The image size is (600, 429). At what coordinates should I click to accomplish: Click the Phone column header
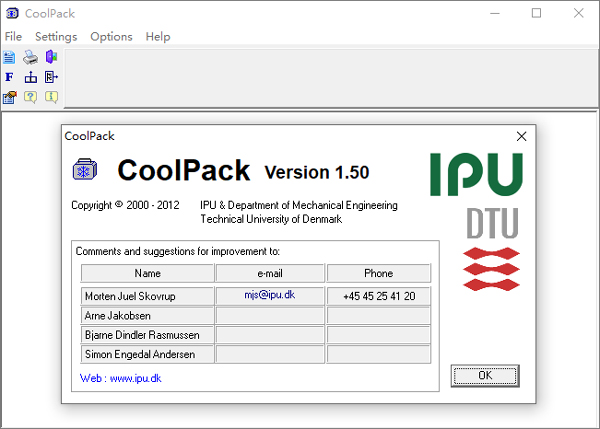coord(378,273)
